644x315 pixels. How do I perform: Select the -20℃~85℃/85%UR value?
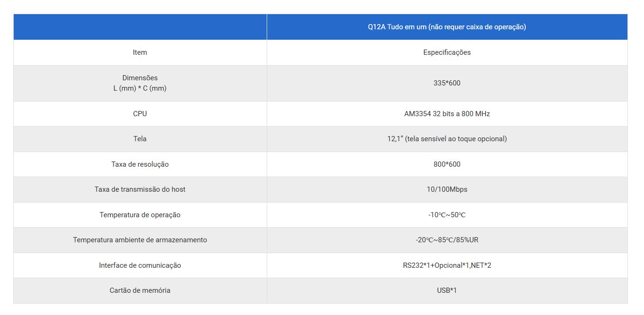(447, 240)
